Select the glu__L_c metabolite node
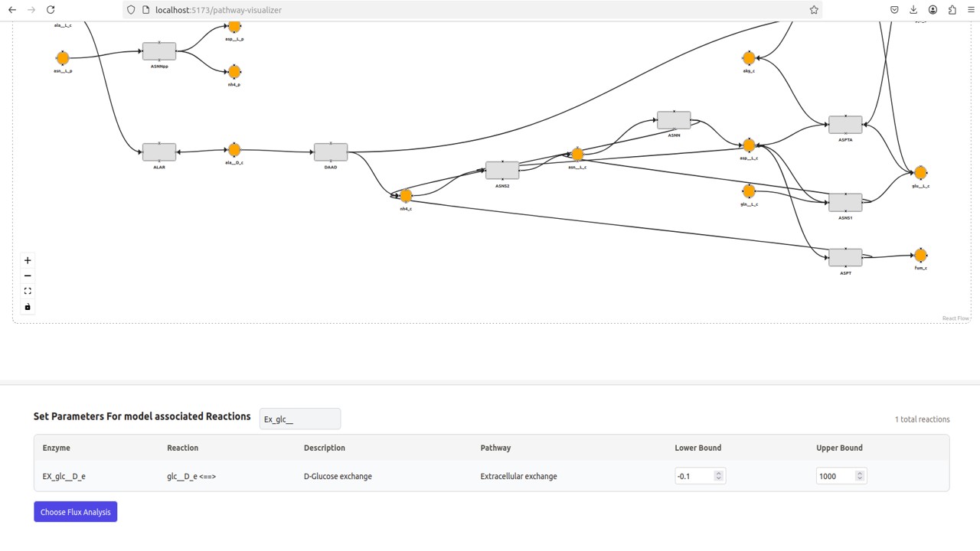This screenshot has height=551, width=980. [920, 172]
